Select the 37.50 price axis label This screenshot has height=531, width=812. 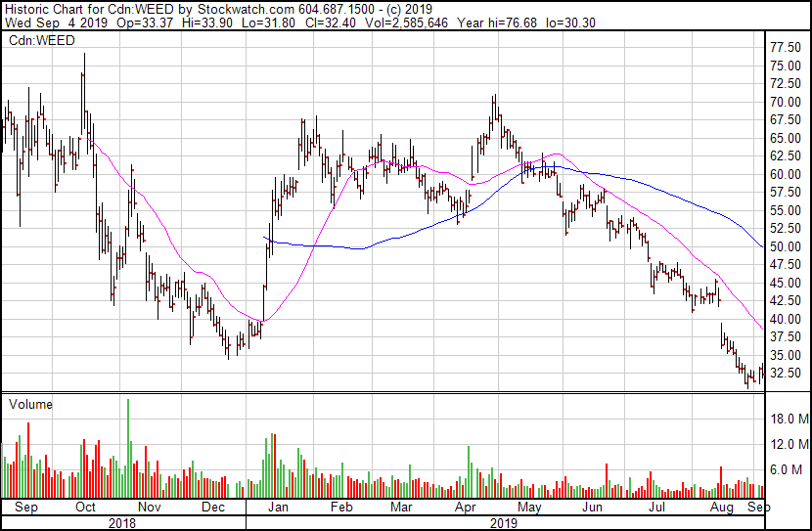pyautogui.click(x=786, y=337)
